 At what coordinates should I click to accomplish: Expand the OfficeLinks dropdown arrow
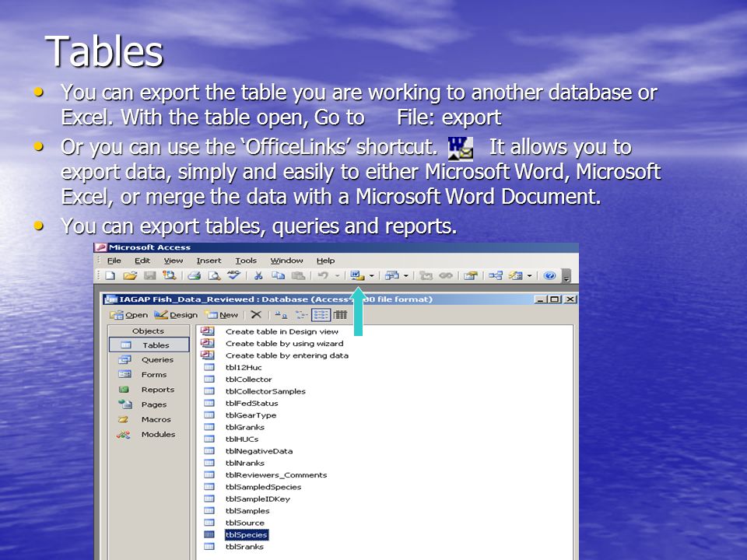click(x=372, y=275)
